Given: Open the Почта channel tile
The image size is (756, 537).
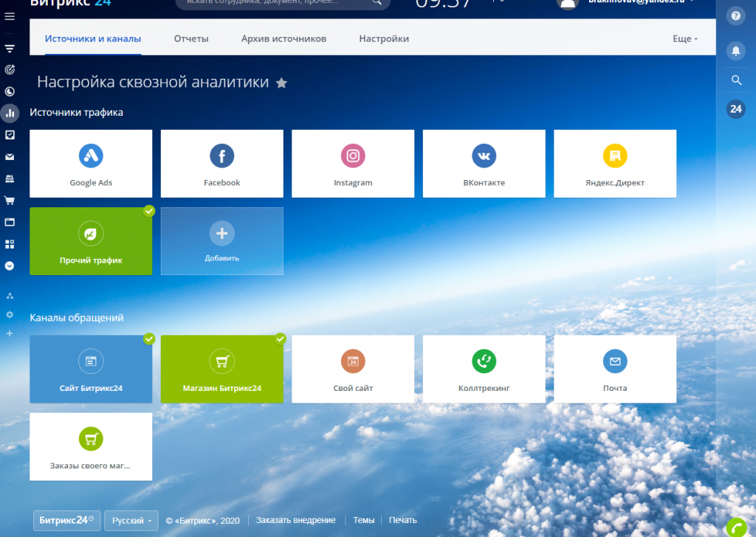Looking at the screenshot, I should (615, 369).
